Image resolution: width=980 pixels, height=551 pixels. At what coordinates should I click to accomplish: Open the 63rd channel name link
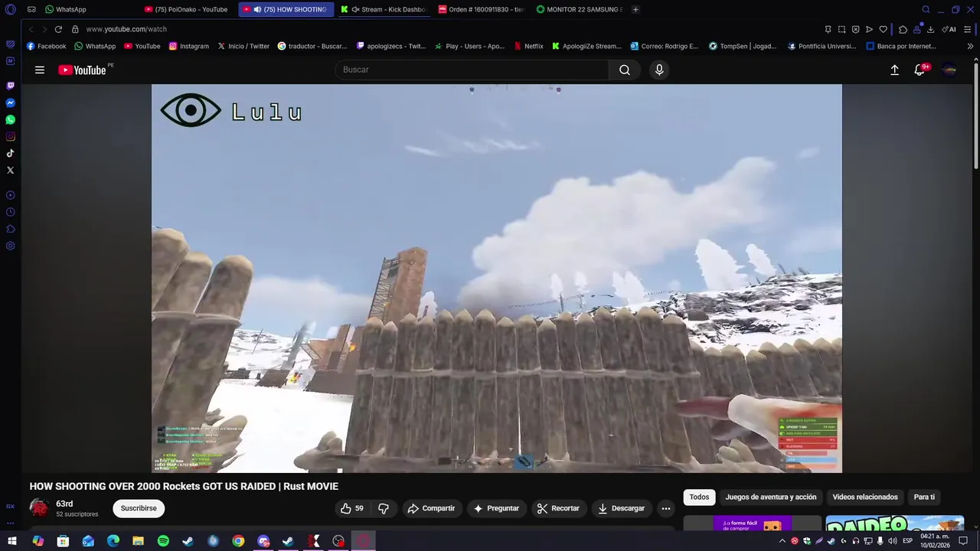click(x=64, y=504)
